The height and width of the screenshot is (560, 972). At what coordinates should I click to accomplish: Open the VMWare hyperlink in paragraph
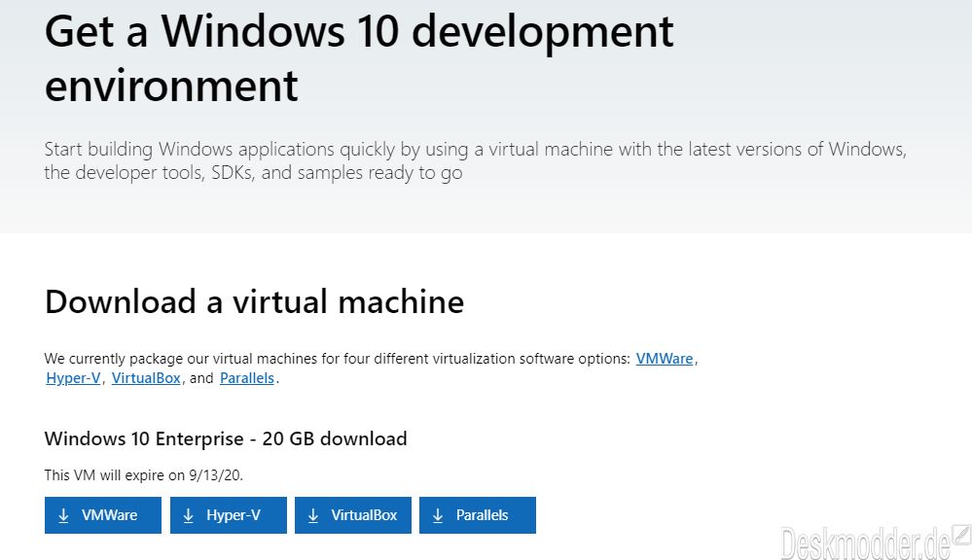tap(664, 359)
